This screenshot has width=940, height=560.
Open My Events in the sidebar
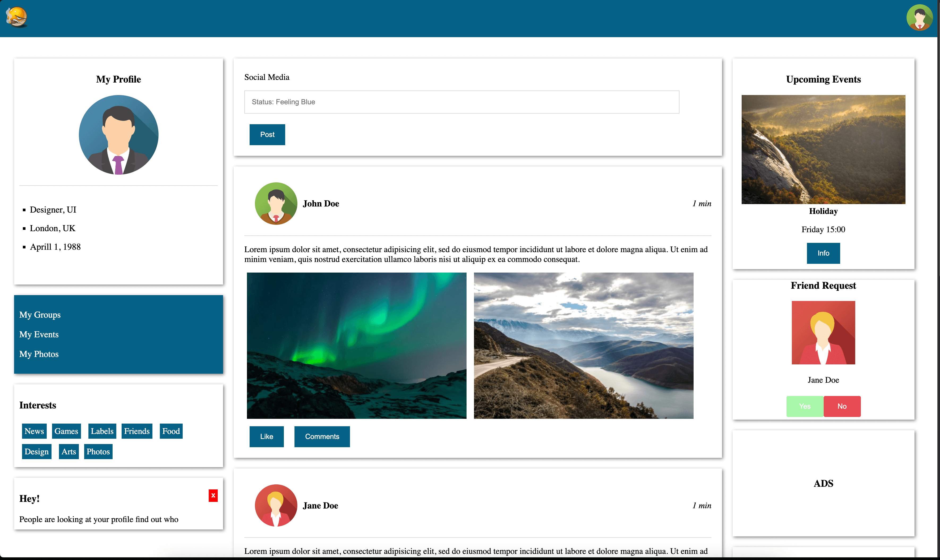pos(39,334)
